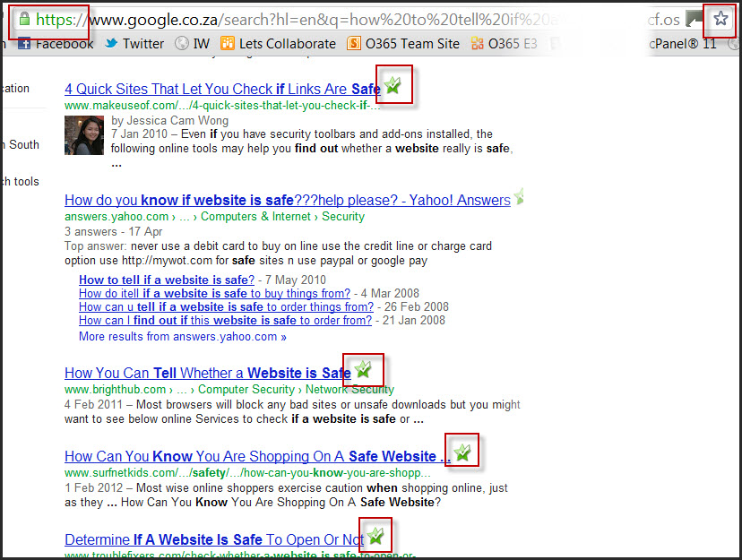Click 'More results from answers.yahoo.com' link
The height and width of the screenshot is (560, 742).
pyautogui.click(x=182, y=337)
